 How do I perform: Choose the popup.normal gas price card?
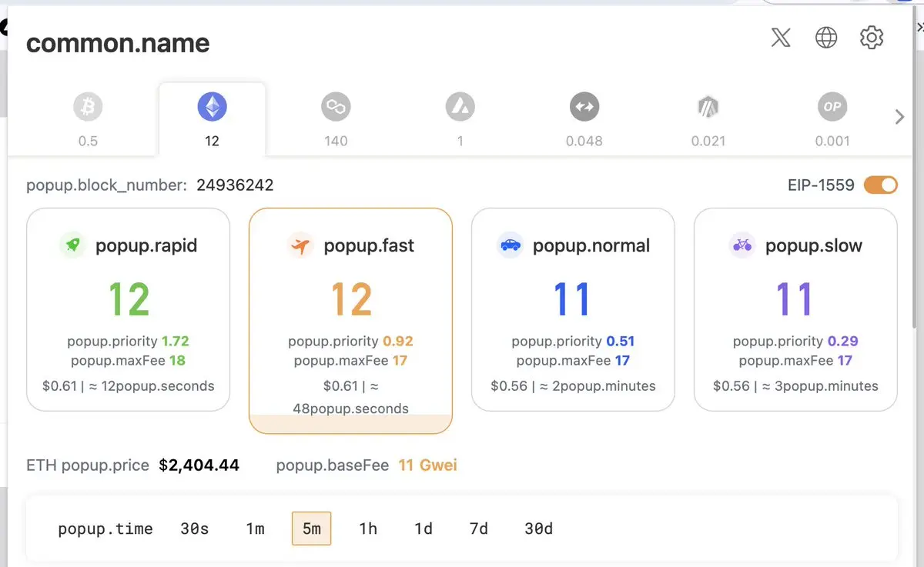(x=573, y=309)
